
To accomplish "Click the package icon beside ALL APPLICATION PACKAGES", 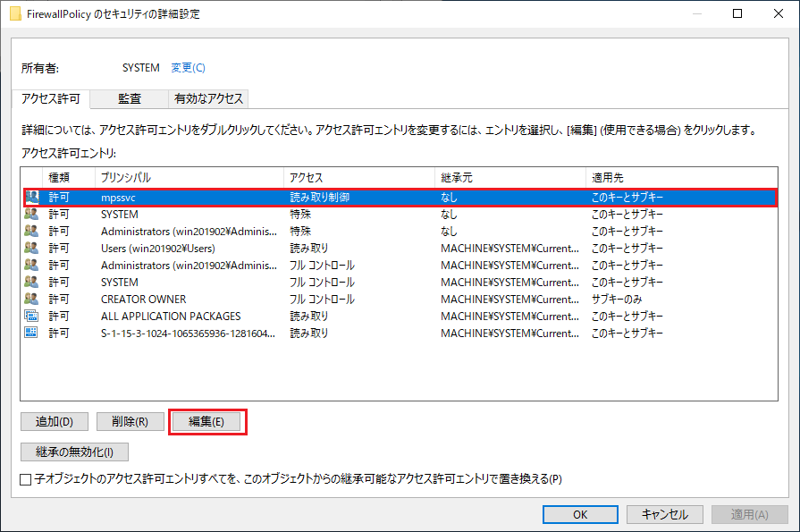I will [x=31, y=316].
